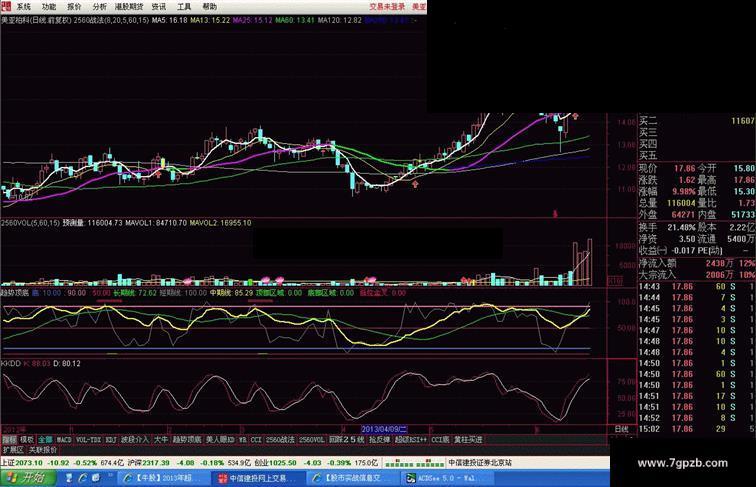Open the 报价 menu
The image size is (756, 487).
(x=74, y=7)
